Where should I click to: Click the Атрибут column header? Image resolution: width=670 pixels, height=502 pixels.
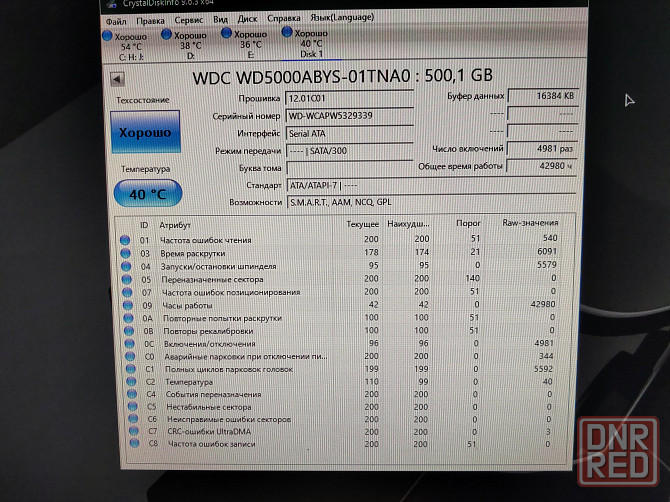pos(175,225)
